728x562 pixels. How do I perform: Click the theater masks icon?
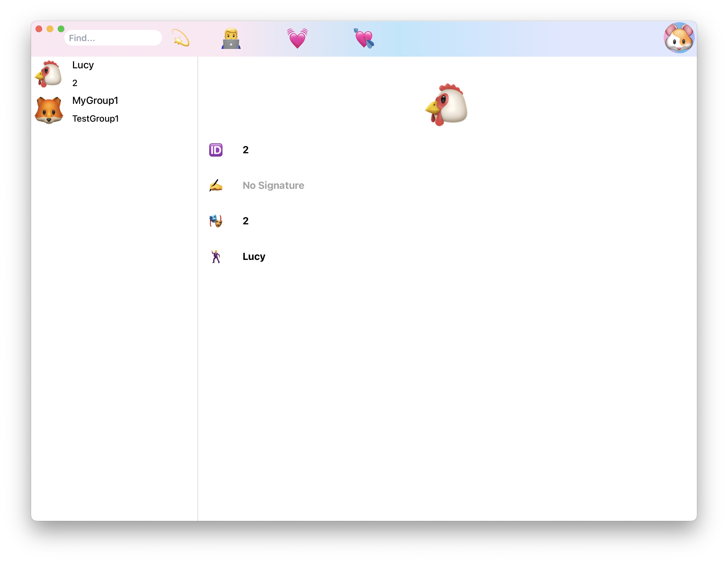(x=216, y=221)
